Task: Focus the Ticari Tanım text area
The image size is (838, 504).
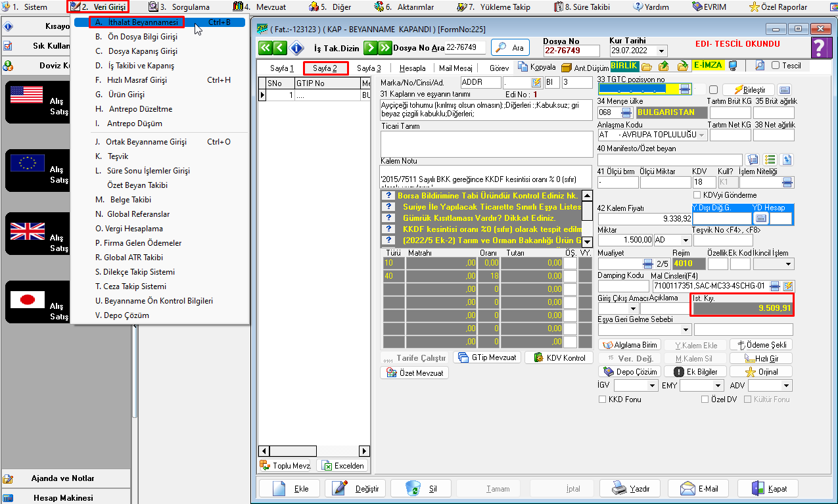Action: point(487,143)
